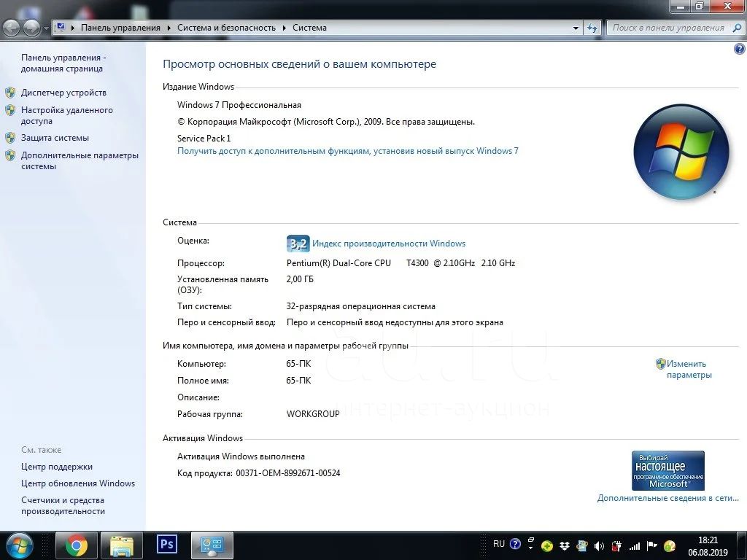The image size is (747, 560).
Task: Expand arrow after Панель управления breadcrumb
Action: 169,28
